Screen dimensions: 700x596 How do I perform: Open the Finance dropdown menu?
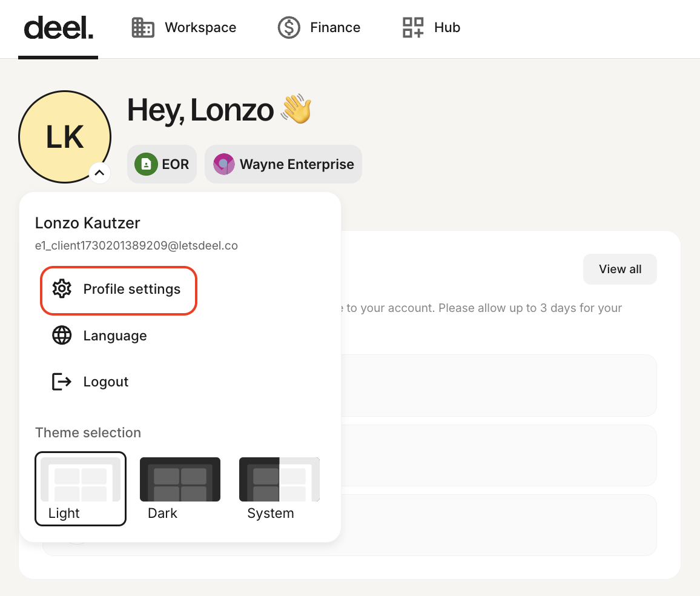point(319,27)
